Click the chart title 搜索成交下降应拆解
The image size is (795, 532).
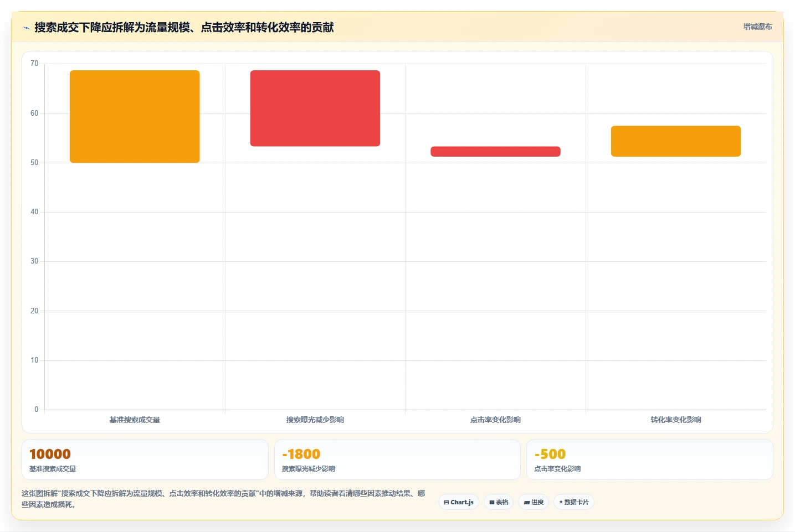pyautogui.click(x=184, y=27)
